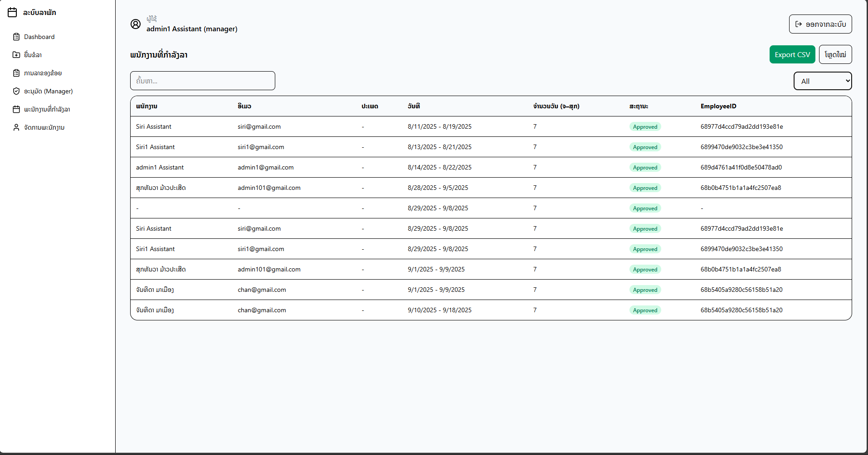Click the 9/10/2025 - 9/18/2025 date cell
Screen dimensions: 868x455
pyautogui.click(x=439, y=310)
